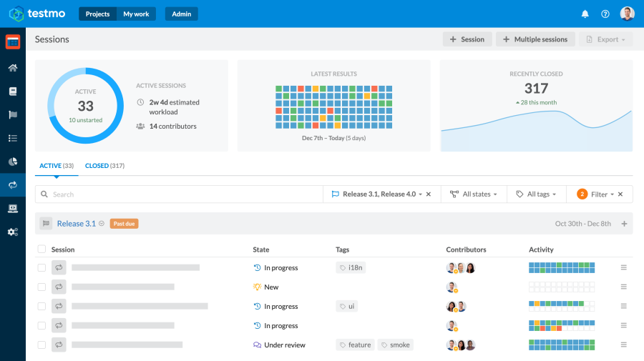
Task: Click the Multiple sessions button
Action: click(x=535, y=39)
